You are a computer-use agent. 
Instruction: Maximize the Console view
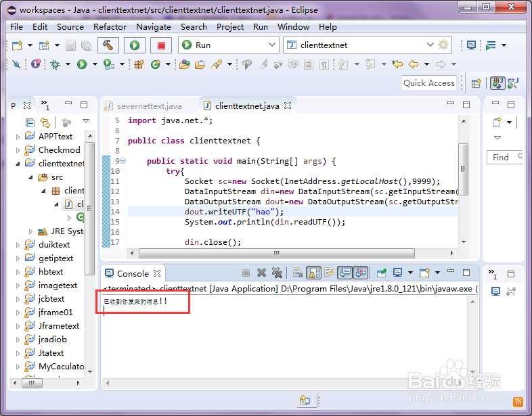[466, 272]
